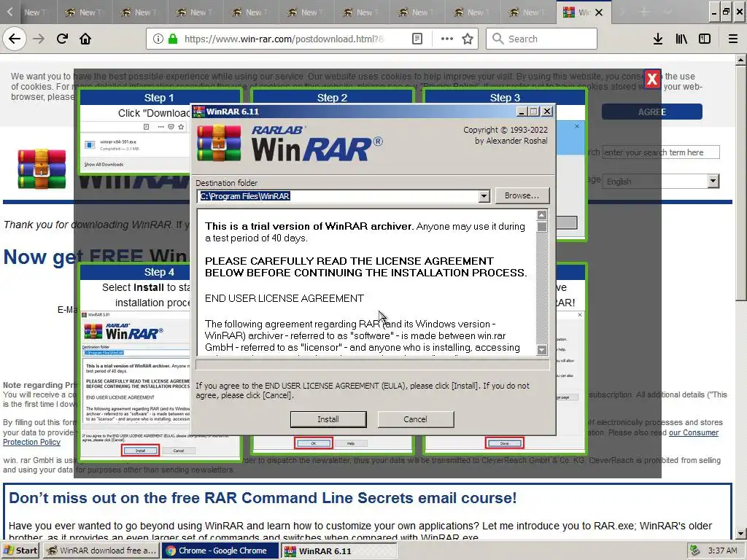
Task: Open the webpage English language dropdown
Action: tap(661, 182)
